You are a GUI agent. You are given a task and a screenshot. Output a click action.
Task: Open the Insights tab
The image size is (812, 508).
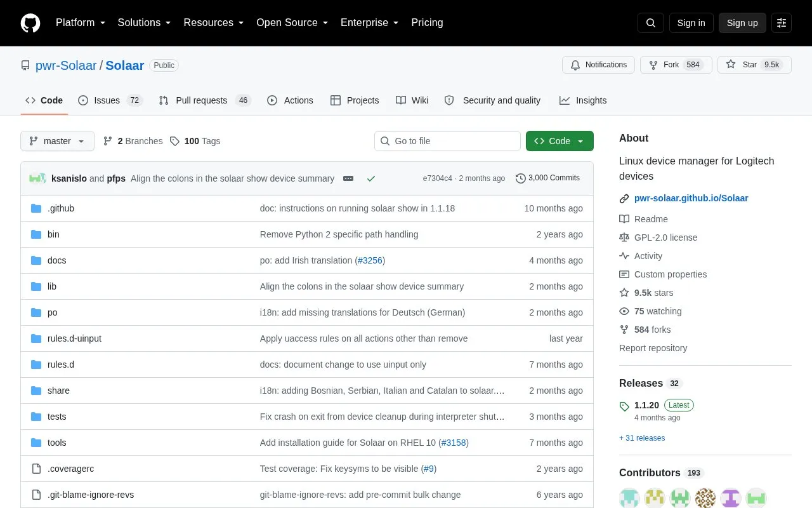pos(583,100)
